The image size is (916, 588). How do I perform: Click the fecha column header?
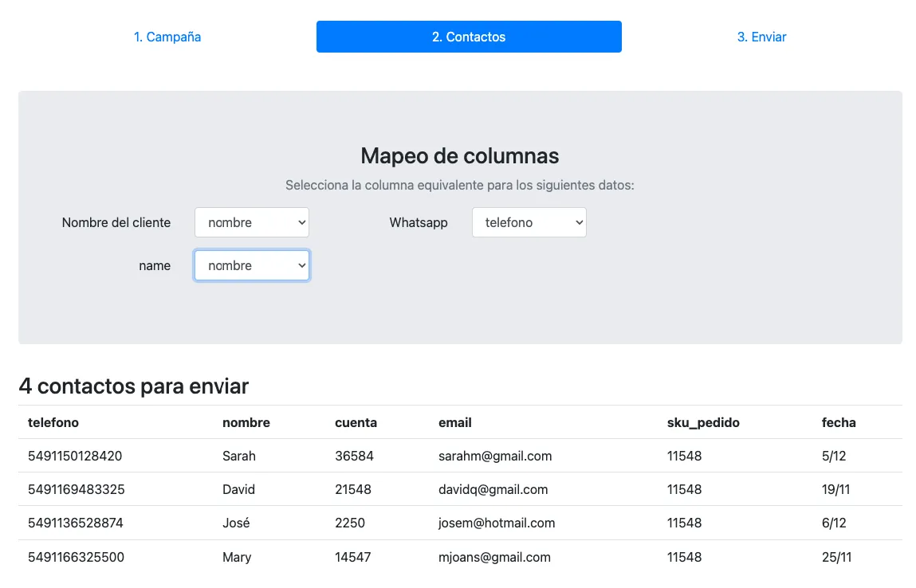839,423
